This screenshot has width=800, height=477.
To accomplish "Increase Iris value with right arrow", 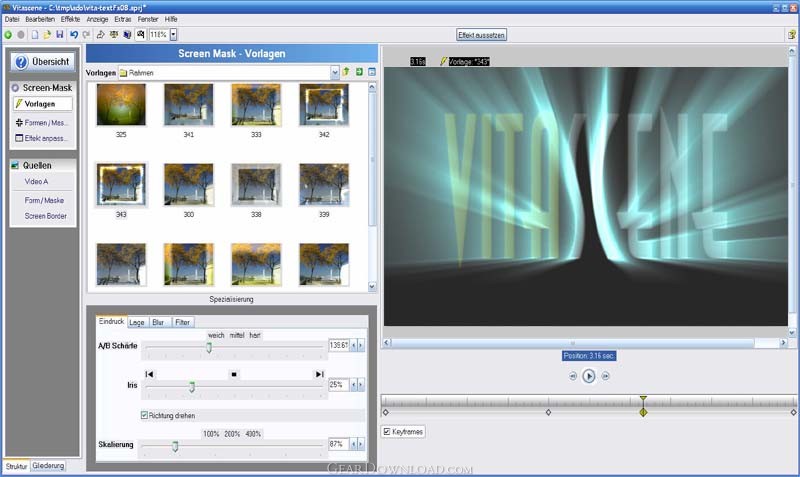I will [x=361, y=385].
